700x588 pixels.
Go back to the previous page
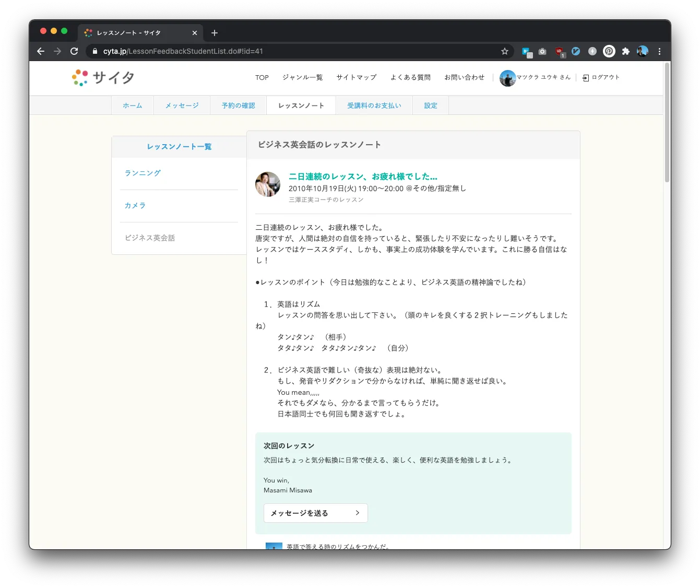41,51
